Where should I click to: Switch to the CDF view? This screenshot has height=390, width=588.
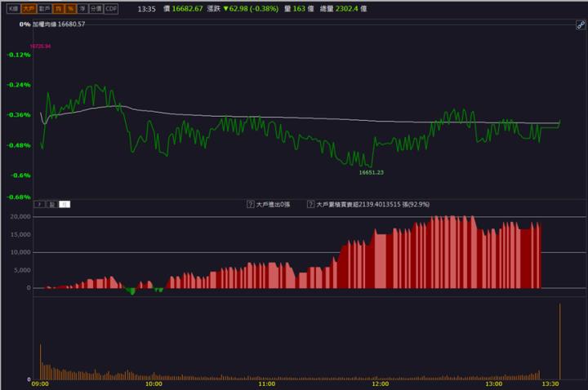(111, 9)
